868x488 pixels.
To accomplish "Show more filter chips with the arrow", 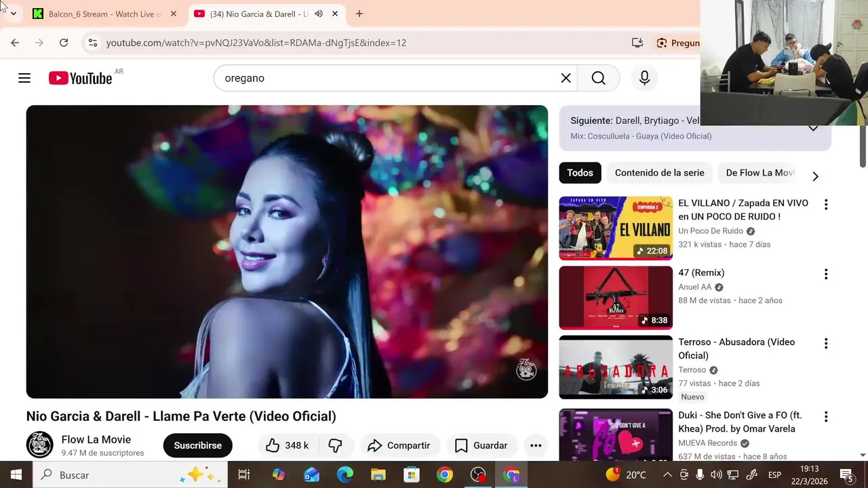I will [815, 176].
